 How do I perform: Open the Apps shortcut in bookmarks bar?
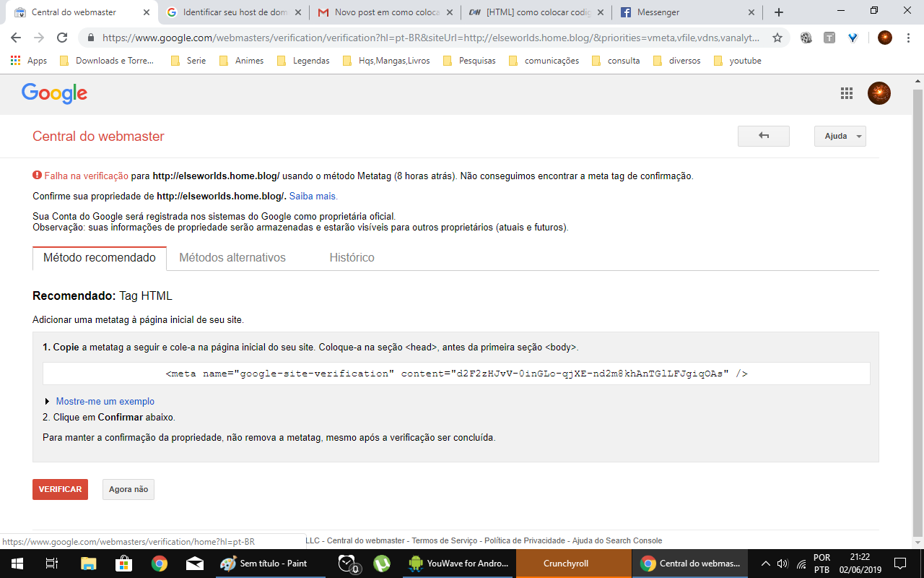[x=30, y=61]
